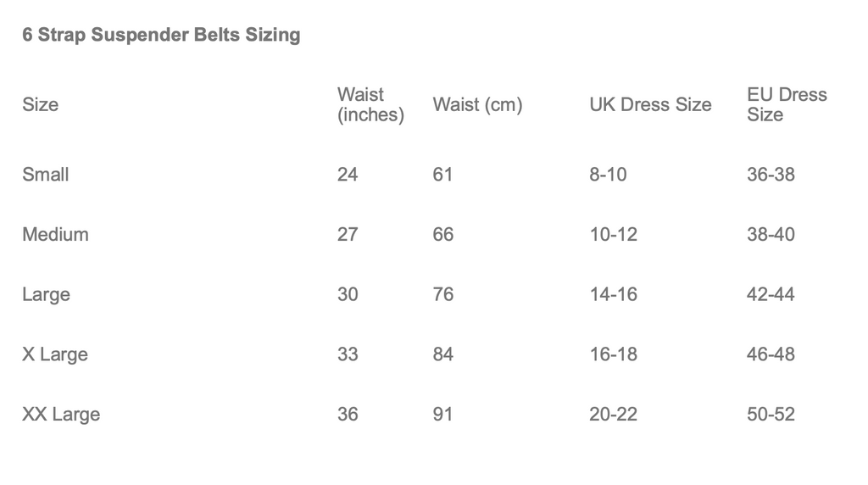The height and width of the screenshot is (485, 868).
Task: Click EU dress size 38-40 cell
Action: click(x=771, y=235)
